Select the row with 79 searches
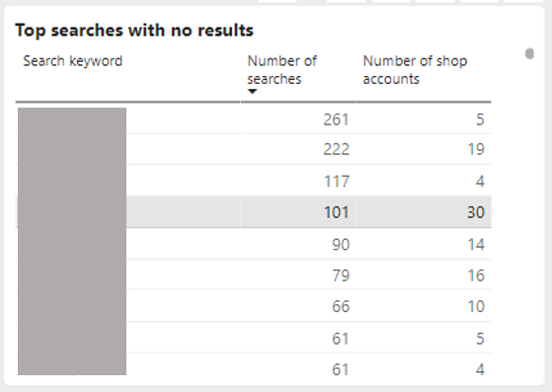 [x=254, y=275]
